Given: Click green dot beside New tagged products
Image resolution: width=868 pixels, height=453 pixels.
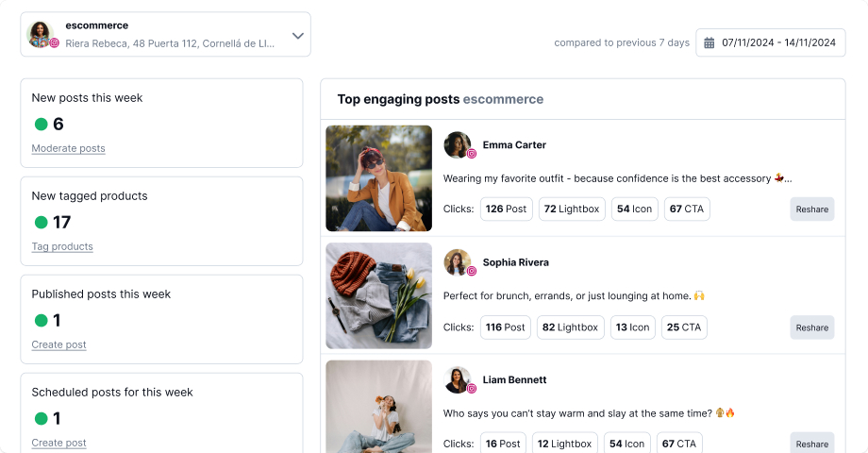Looking at the screenshot, I should tap(41, 222).
